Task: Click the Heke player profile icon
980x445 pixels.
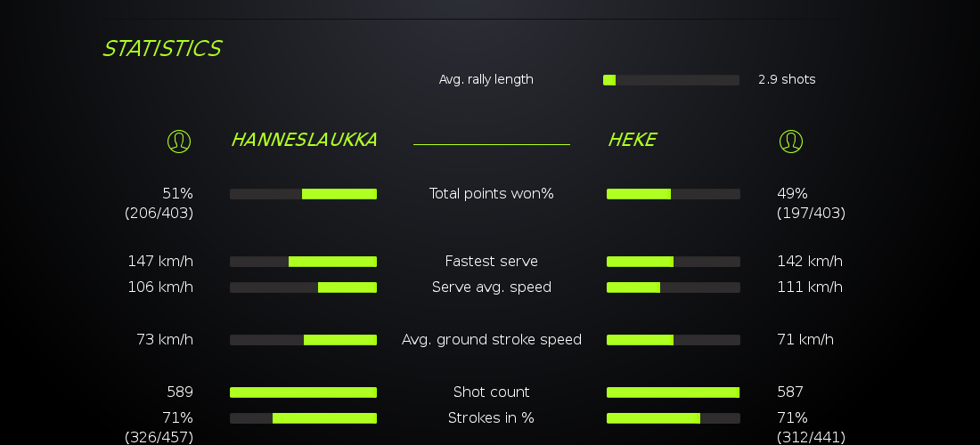Action: (x=790, y=141)
